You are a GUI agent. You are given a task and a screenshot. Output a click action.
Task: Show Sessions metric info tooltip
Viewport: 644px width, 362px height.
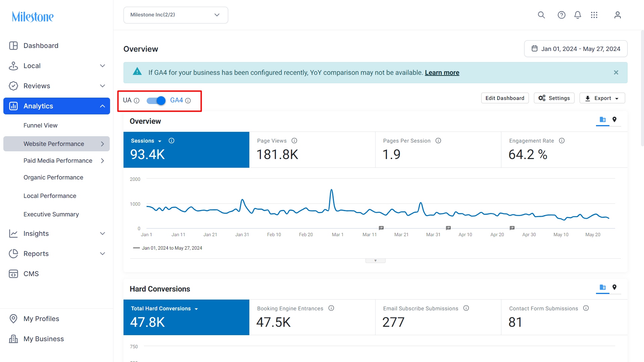coord(171,141)
